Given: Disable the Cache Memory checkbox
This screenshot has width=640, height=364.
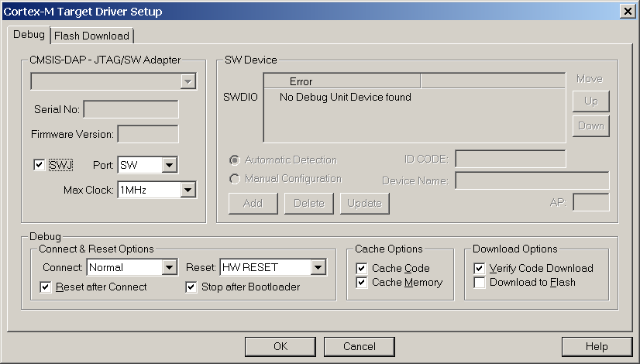Looking at the screenshot, I should click(x=362, y=283).
